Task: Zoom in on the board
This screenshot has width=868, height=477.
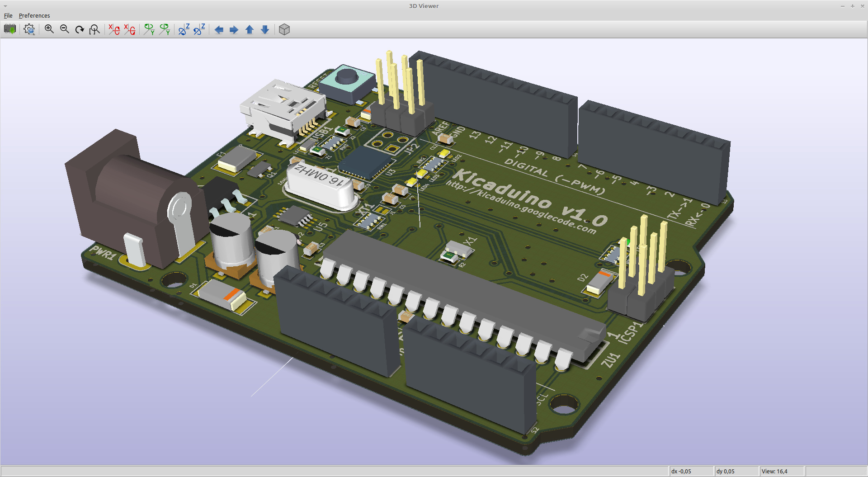Action: pyautogui.click(x=49, y=29)
